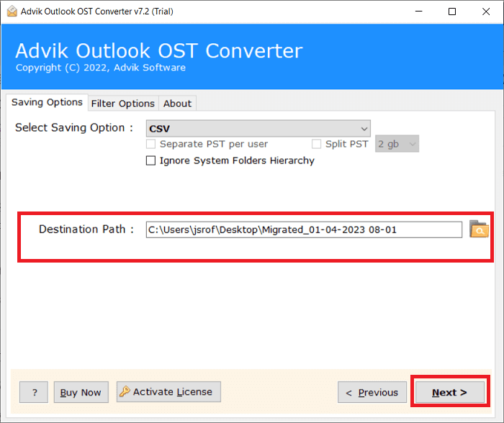This screenshot has height=423, width=504.
Task: Click the Buy Now button
Action: click(x=81, y=392)
